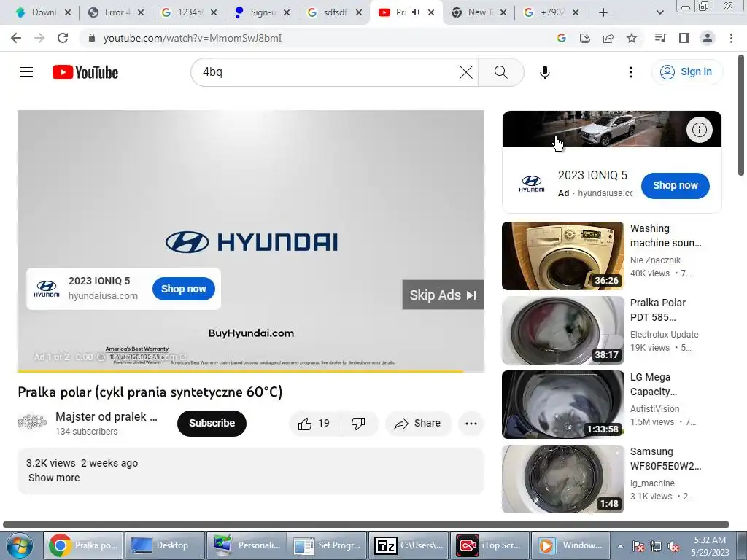747x560 pixels.
Task: Go back with the browser back arrow
Action: [16, 38]
